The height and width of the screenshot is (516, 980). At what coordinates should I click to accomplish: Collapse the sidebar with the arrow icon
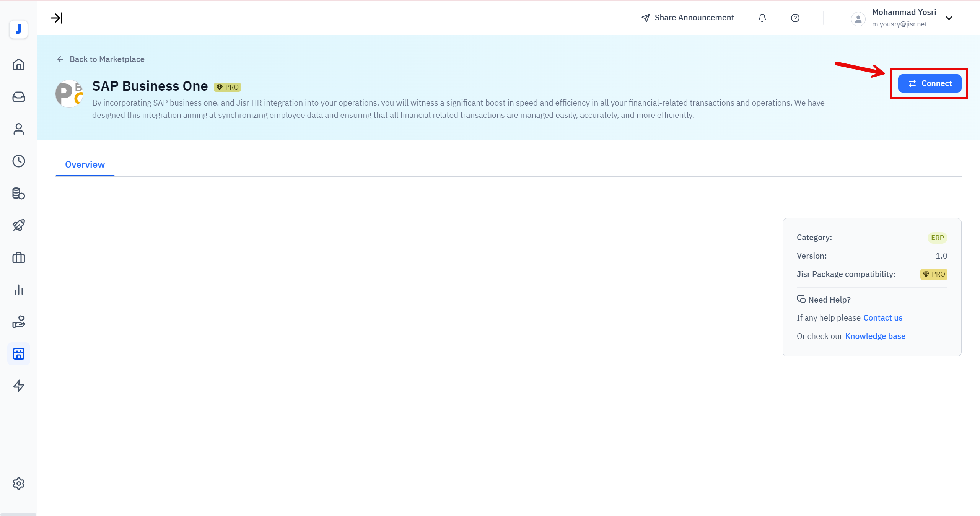[57, 18]
